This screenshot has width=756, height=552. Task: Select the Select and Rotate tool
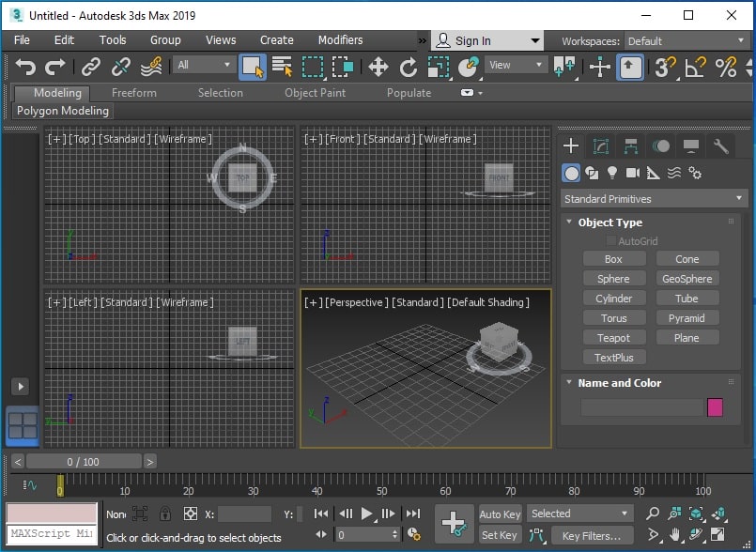point(409,67)
